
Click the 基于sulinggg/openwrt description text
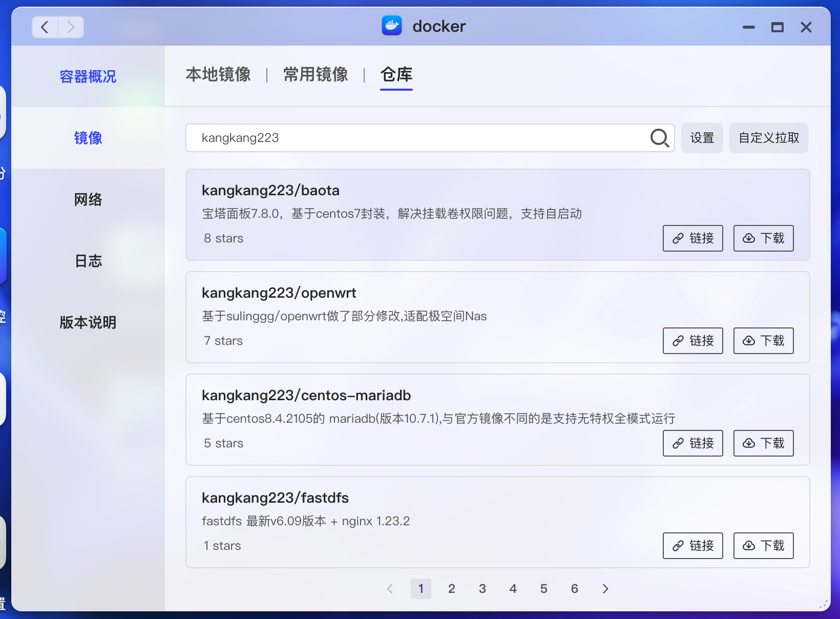pyautogui.click(x=344, y=316)
